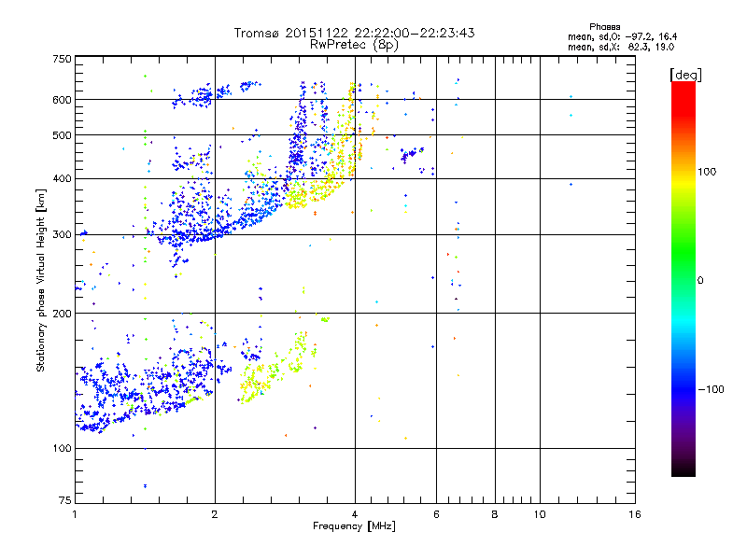This screenshot has width=747, height=560.
Task: Click the 'RwPretec (8p)' subtitle
Action: (x=354, y=45)
